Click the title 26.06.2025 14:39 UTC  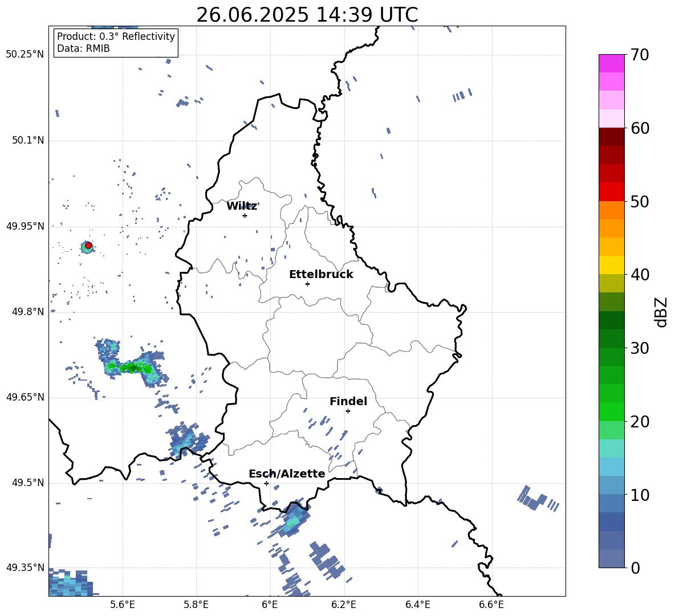[x=307, y=15]
